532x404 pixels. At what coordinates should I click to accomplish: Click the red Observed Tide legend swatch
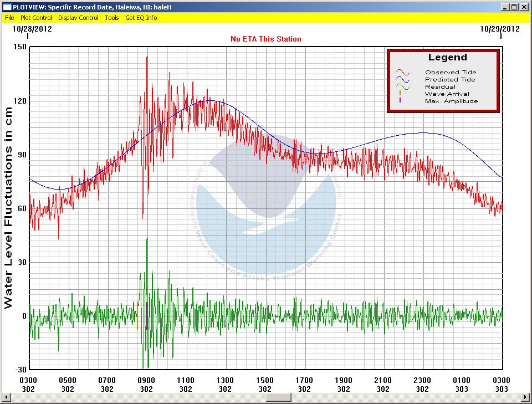coord(402,73)
